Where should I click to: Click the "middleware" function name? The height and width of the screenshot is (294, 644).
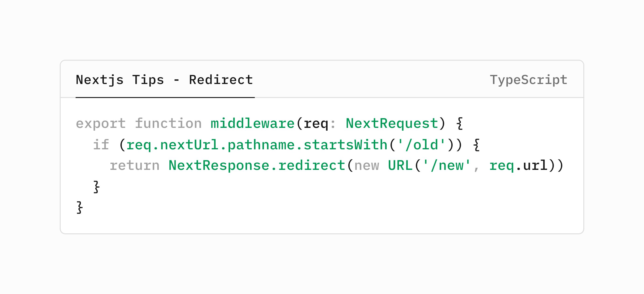tap(252, 123)
